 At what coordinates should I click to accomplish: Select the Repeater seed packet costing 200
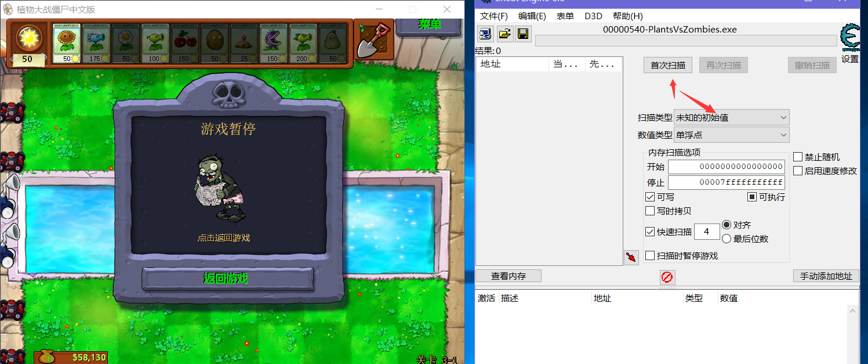303,44
